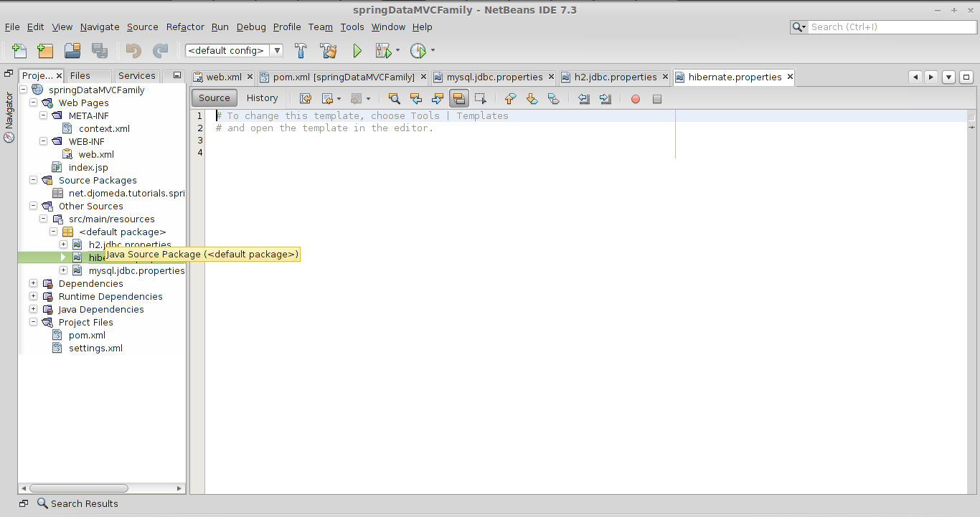Click the Find Selection magnifier icon

[x=394, y=99]
